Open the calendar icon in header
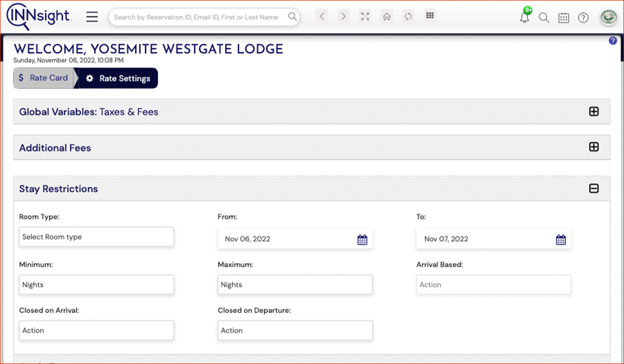 pos(564,18)
